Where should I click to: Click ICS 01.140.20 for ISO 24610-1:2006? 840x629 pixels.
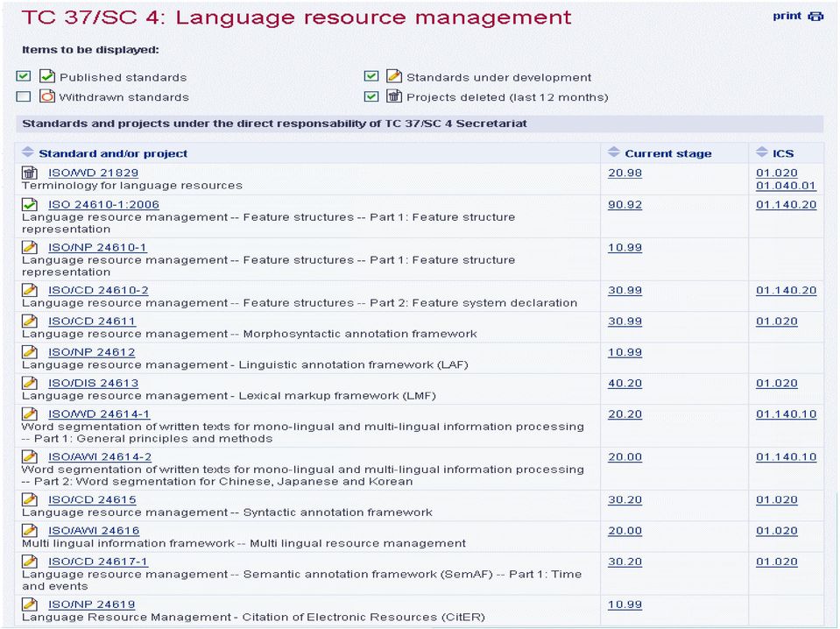point(786,205)
